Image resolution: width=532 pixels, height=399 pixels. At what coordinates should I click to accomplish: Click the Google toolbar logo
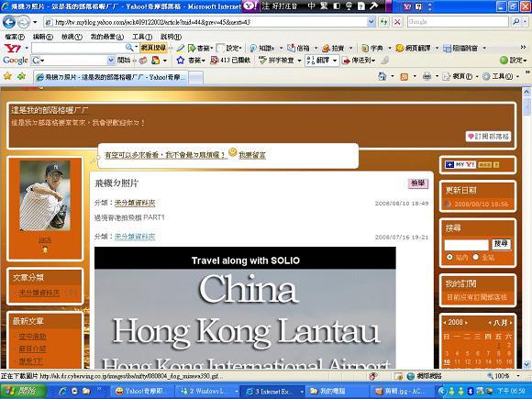[x=16, y=61]
